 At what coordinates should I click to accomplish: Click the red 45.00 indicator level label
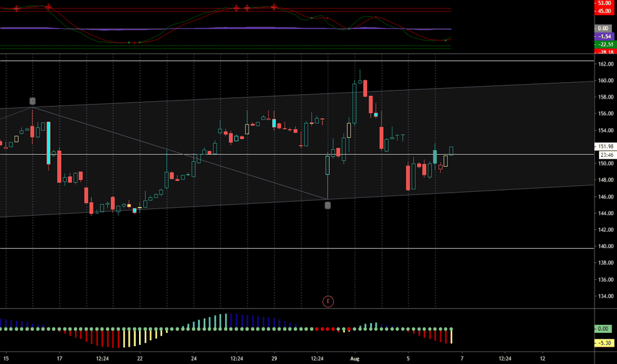(604, 11)
